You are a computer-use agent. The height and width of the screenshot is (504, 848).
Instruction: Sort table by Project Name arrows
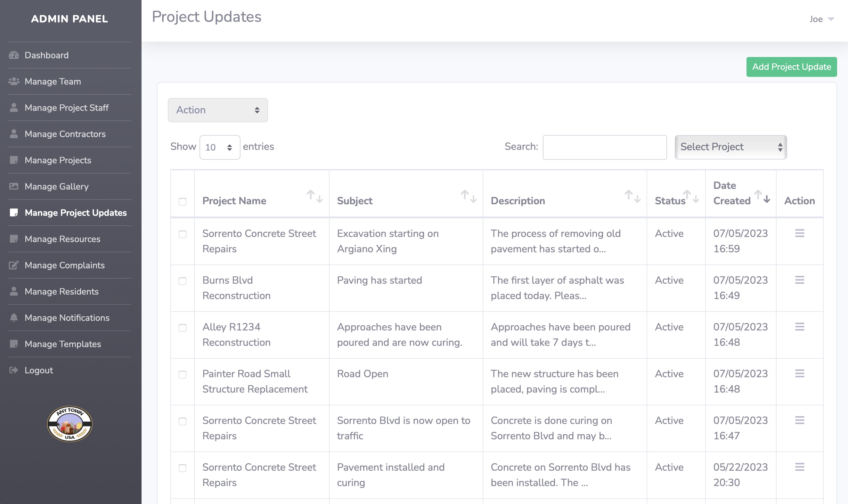(315, 197)
